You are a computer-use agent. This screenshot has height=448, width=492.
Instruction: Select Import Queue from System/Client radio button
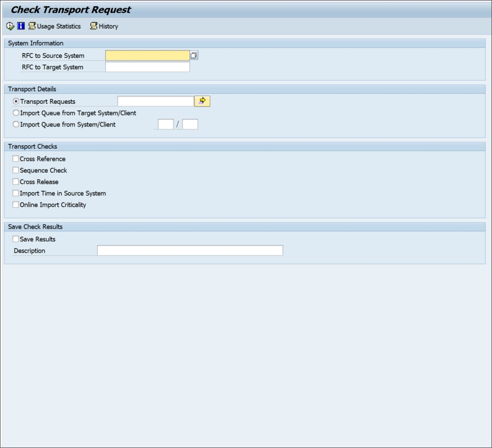click(16, 124)
